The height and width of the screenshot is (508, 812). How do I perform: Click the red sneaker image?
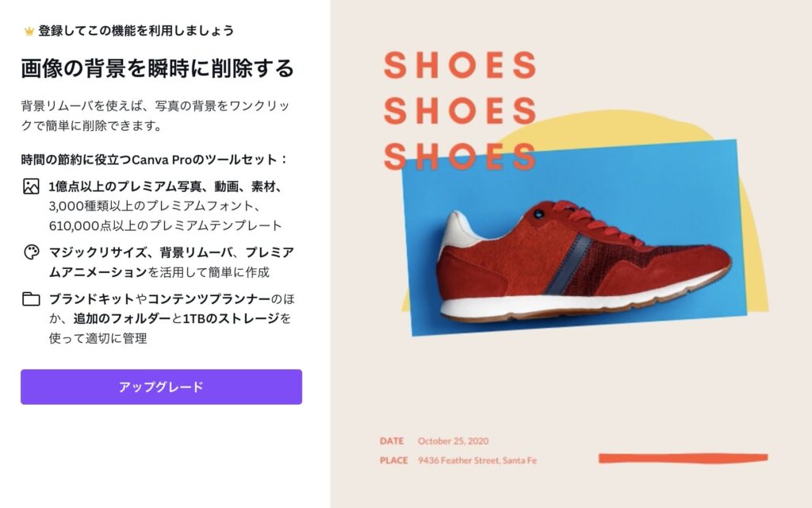583,262
